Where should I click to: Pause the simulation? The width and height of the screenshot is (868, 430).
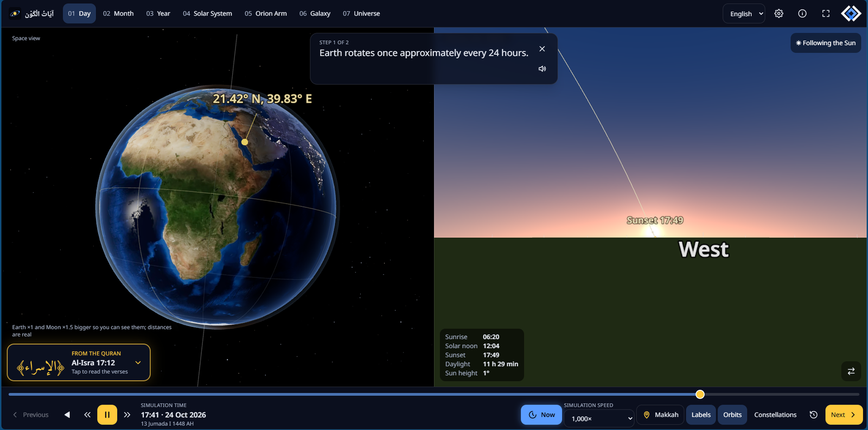click(x=107, y=415)
